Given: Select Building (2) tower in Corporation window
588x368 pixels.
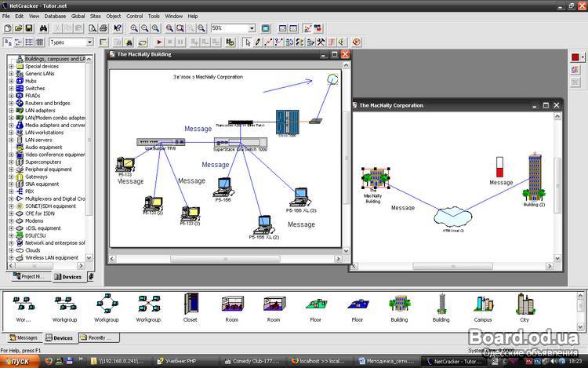Looking at the screenshot, I should [x=535, y=177].
